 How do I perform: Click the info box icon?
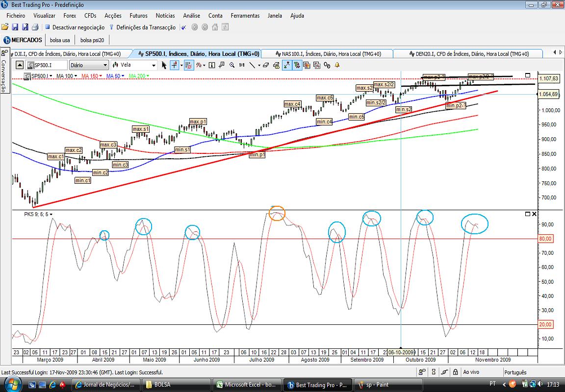pos(212,65)
